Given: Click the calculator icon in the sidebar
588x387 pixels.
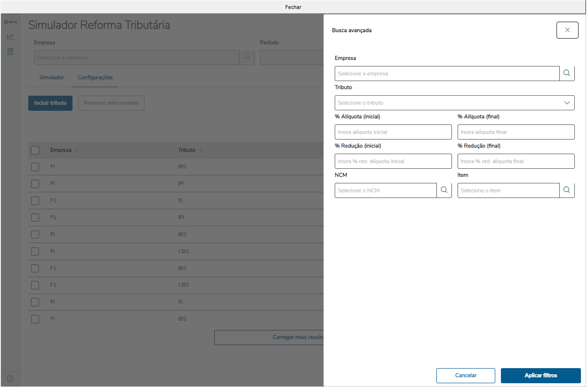Looking at the screenshot, I should pos(10,51).
